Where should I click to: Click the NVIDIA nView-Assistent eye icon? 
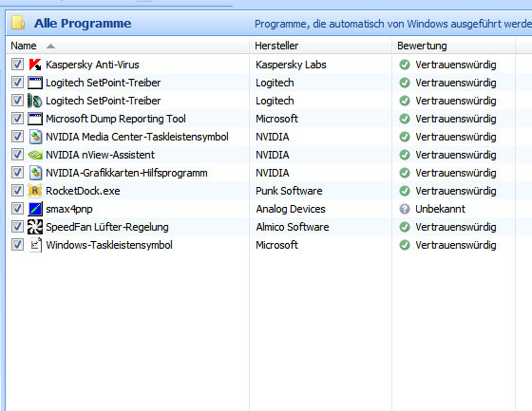click(35, 155)
